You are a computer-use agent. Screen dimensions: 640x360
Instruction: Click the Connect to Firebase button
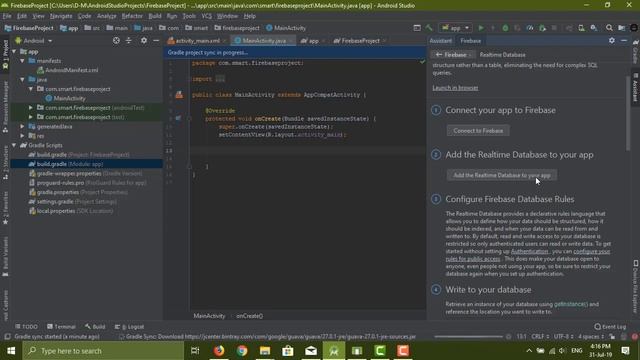pos(478,131)
